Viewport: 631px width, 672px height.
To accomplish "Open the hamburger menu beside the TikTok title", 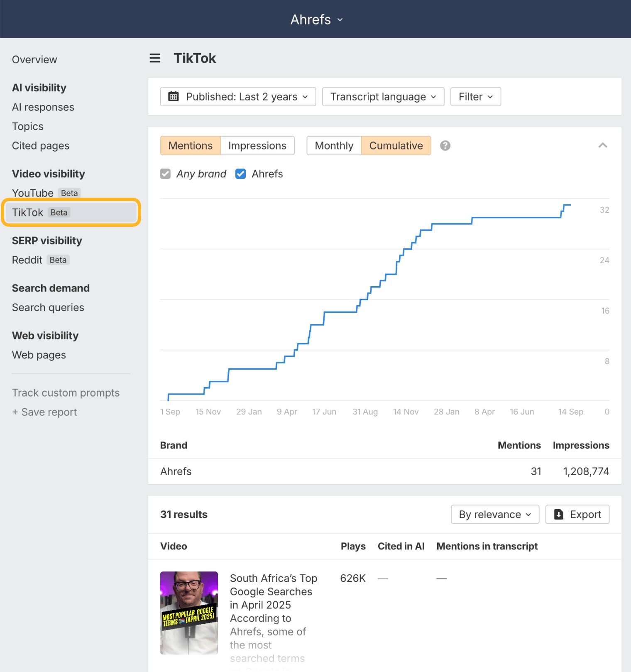I will pyautogui.click(x=155, y=58).
